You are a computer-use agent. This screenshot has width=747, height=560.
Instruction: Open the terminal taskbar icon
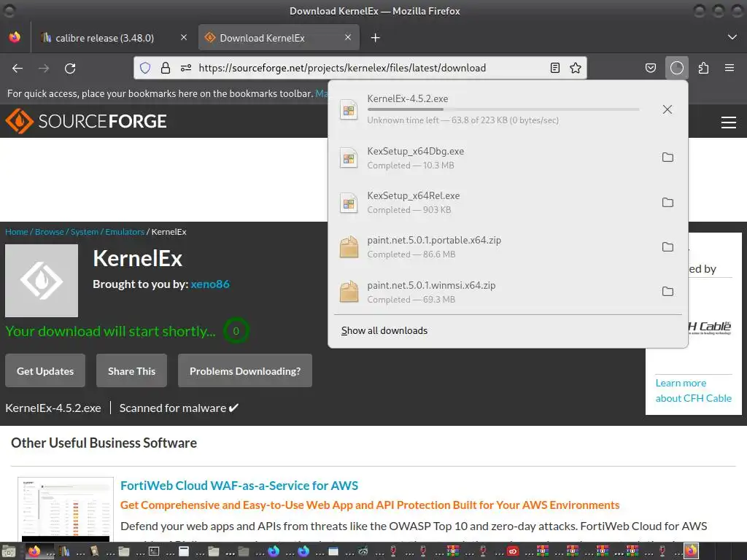(154, 551)
